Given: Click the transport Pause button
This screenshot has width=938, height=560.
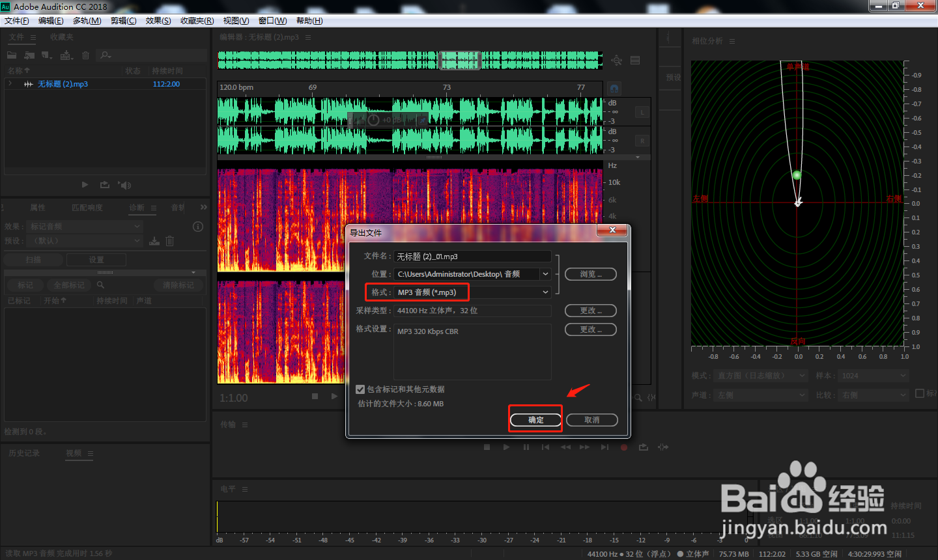Looking at the screenshot, I should coord(526,447).
